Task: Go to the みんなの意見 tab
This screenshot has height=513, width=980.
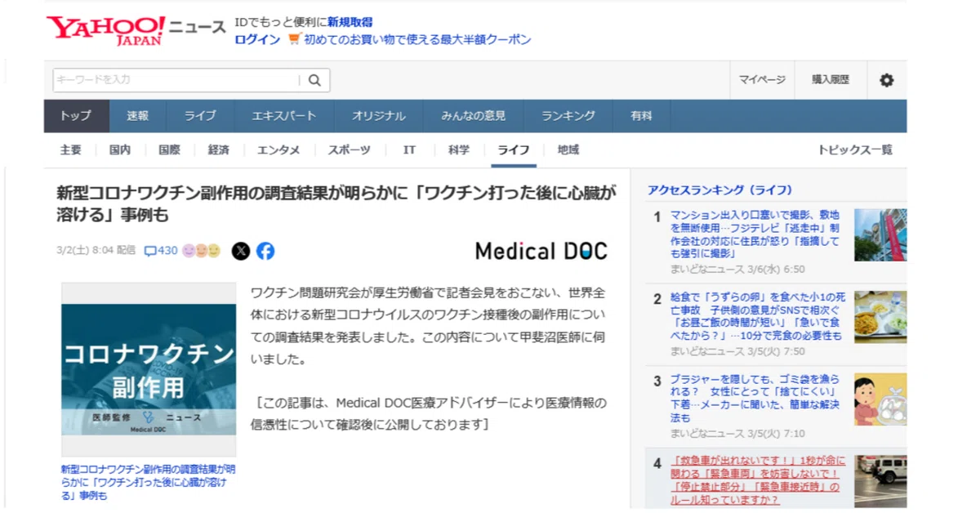Action: click(x=474, y=116)
